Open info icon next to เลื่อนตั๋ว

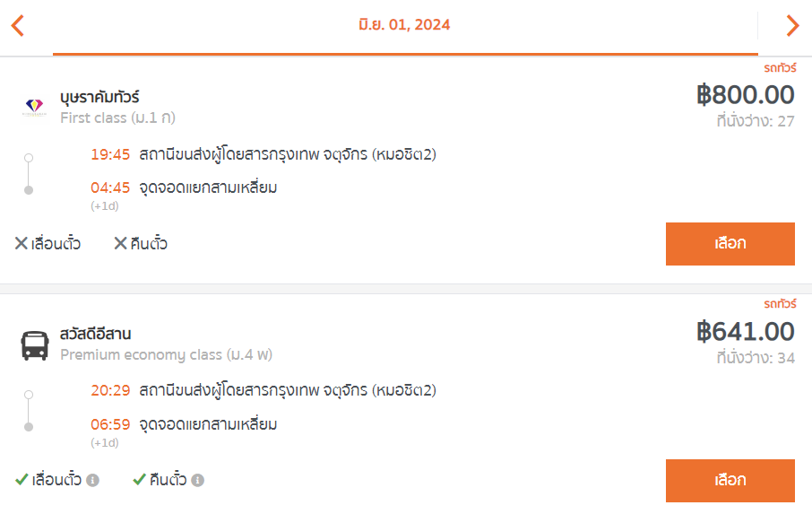coord(92,480)
